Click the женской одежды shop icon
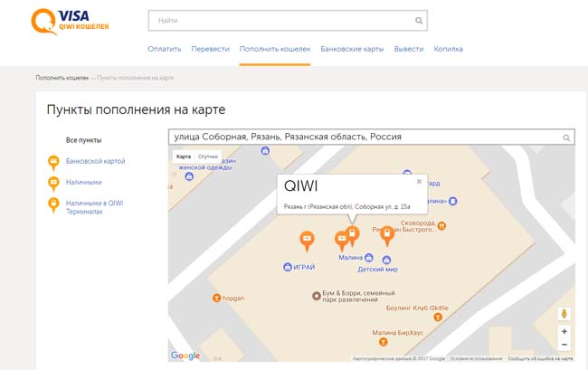The width and height of the screenshot is (588, 370). point(189,176)
